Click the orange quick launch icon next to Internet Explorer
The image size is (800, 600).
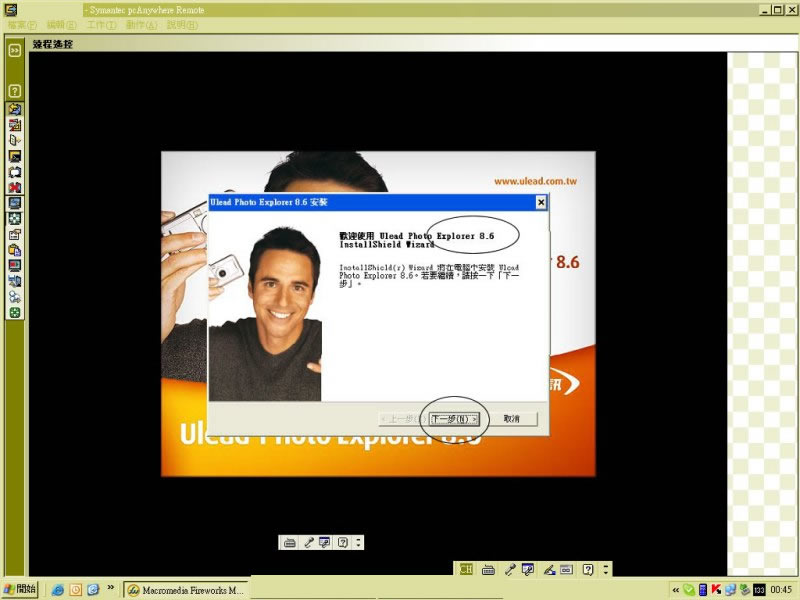click(x=76, y=590)
